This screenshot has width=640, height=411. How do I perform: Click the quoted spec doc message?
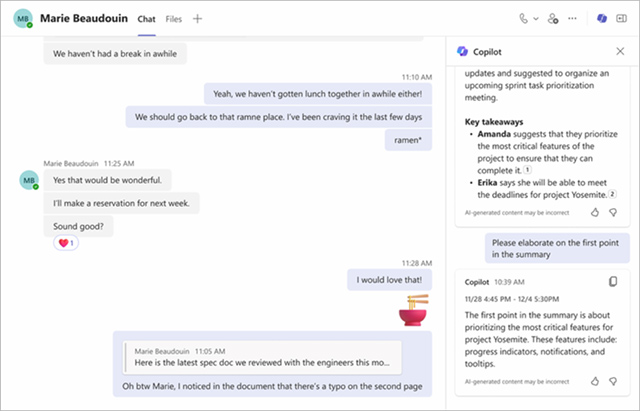[261, 357]
